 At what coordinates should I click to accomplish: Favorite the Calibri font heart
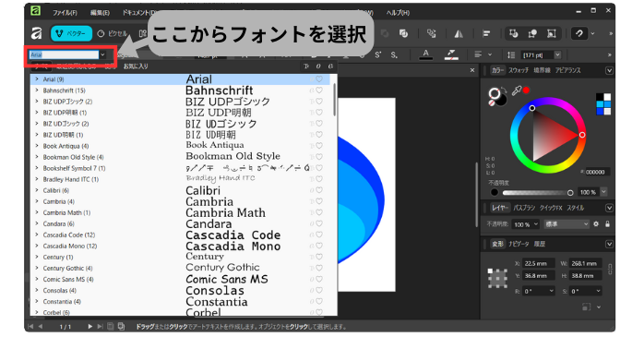(x=319, y=190)
